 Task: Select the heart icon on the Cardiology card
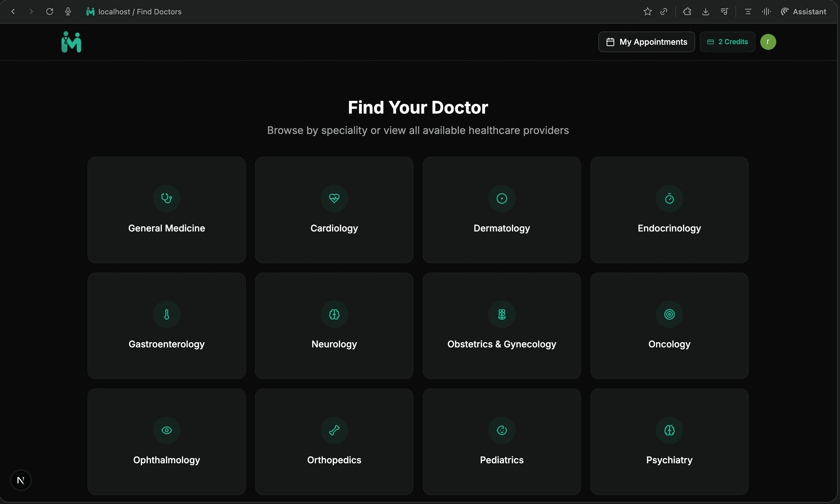[x=334, y=198]
